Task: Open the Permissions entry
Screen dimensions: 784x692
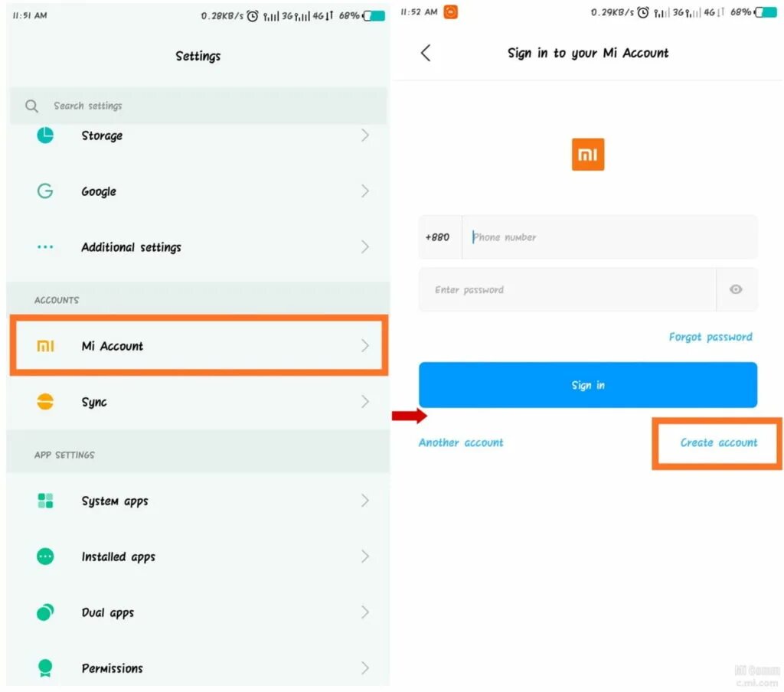Action: click(198, 668)
